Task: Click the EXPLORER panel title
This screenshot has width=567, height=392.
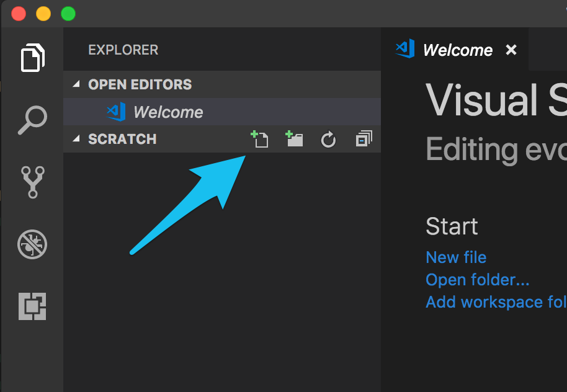Action: click(x=123, y=50)
